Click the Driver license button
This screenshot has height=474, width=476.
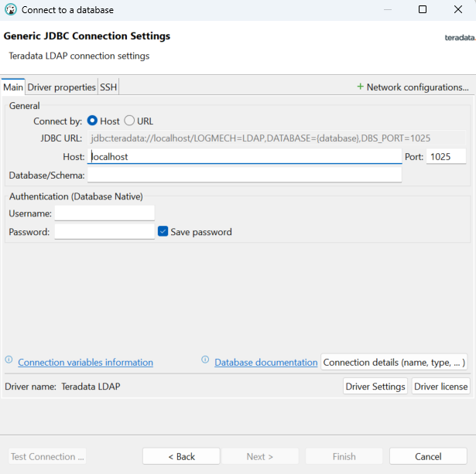441,387
